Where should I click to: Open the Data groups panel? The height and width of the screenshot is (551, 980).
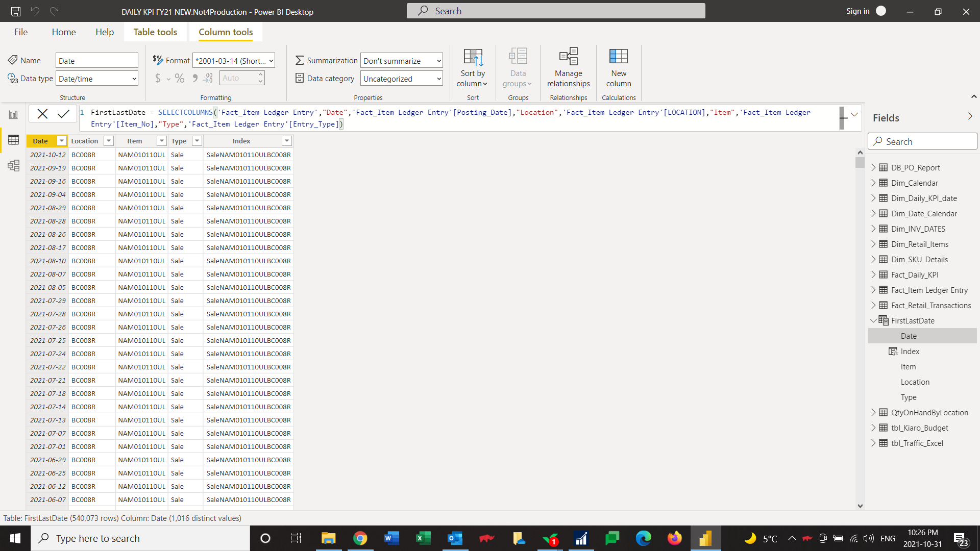(517, 67)
